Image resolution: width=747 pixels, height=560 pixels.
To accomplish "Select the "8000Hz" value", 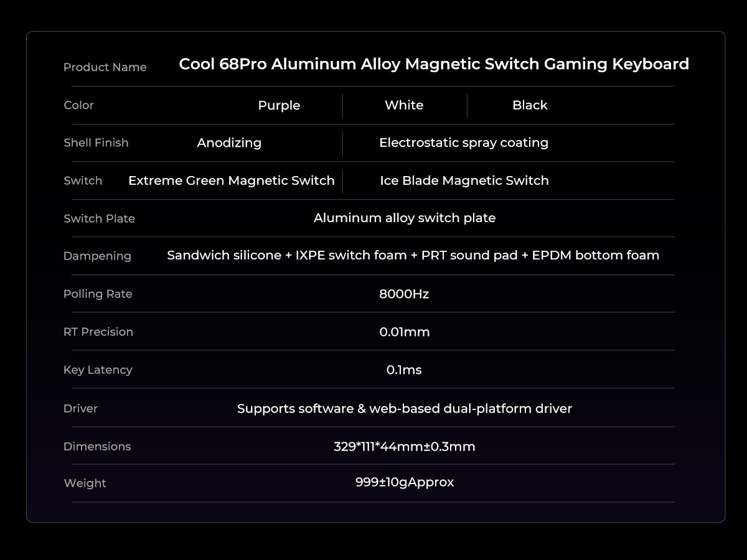I will [x=404, y=294].
